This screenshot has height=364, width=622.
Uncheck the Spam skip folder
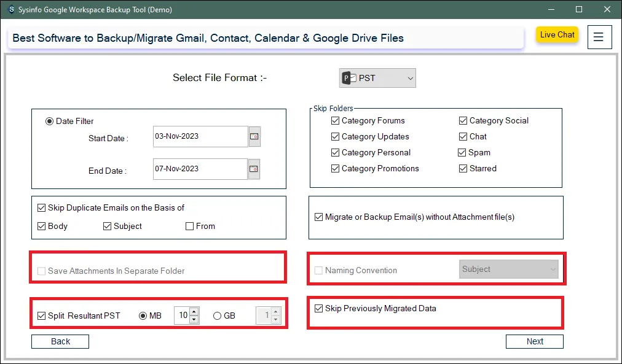(x=462, y=153)
